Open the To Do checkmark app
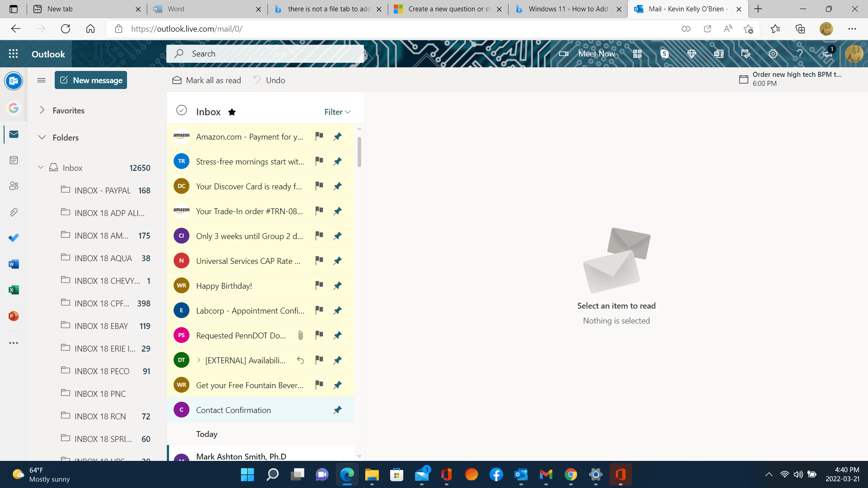 [14, 237]
